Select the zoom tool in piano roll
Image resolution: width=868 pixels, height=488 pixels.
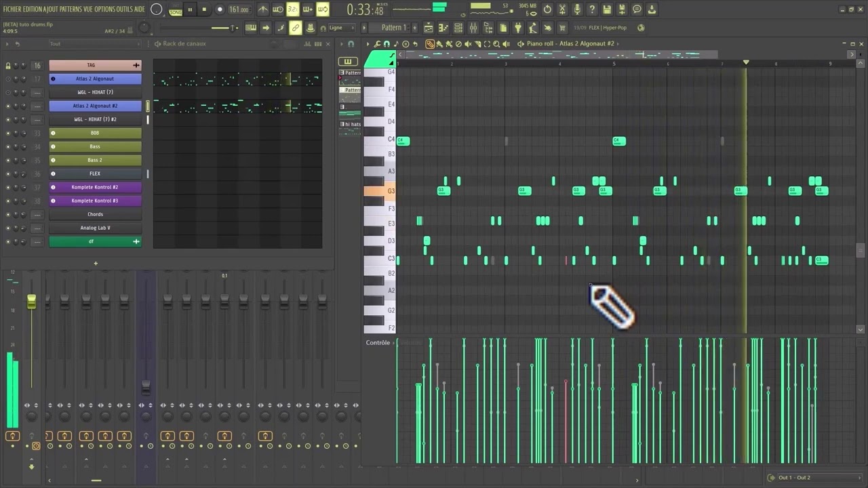click(496, 44)
